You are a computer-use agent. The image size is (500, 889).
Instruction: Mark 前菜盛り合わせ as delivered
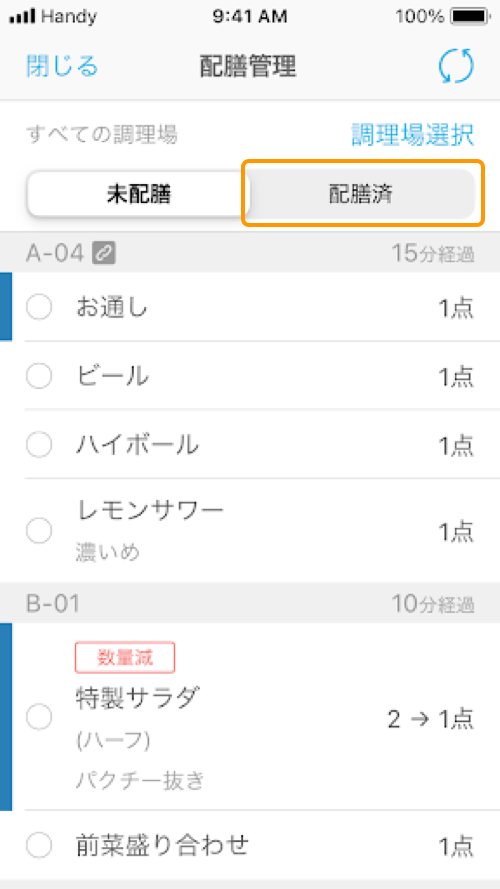[39, 846]
